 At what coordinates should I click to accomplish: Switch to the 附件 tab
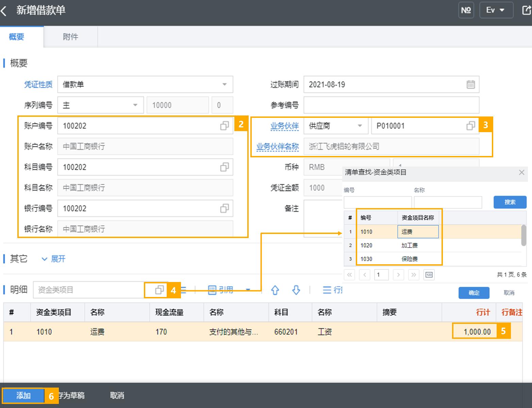(x=70, y=37)
